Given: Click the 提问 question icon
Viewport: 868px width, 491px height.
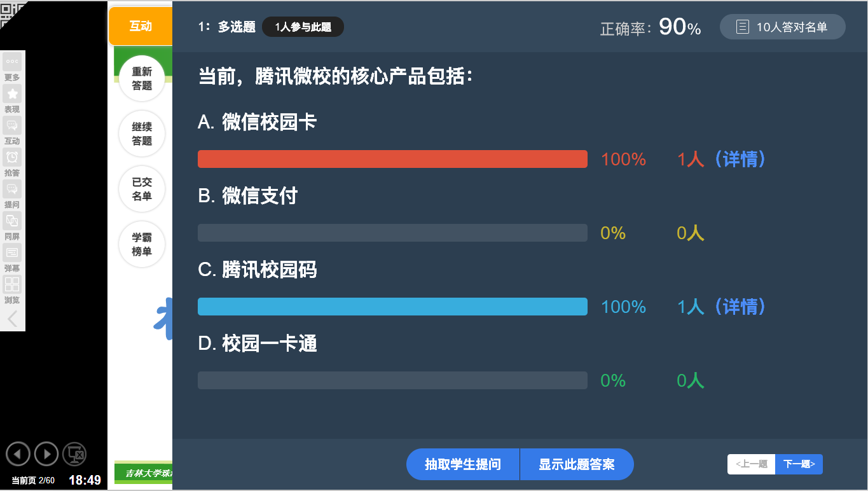Looking at the screenshot, I should pos(12,189).
